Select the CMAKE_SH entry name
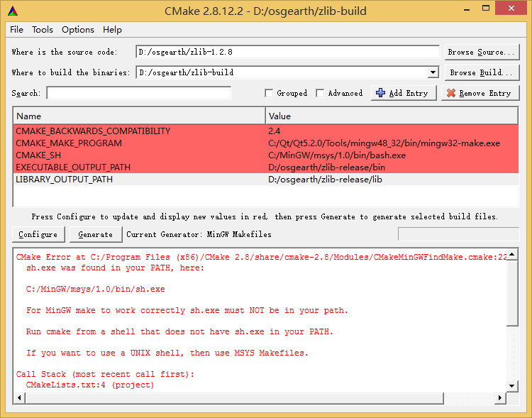The width and height of the screenshot is (532, 418). 38,155
